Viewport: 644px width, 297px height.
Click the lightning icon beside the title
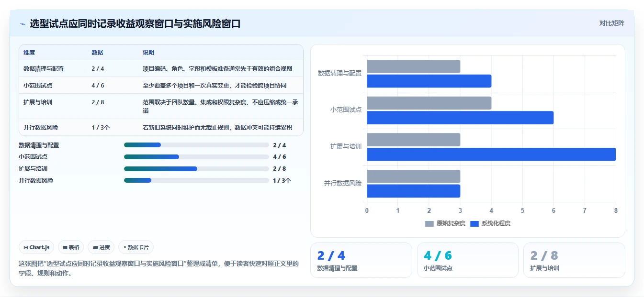click(23, 23)
